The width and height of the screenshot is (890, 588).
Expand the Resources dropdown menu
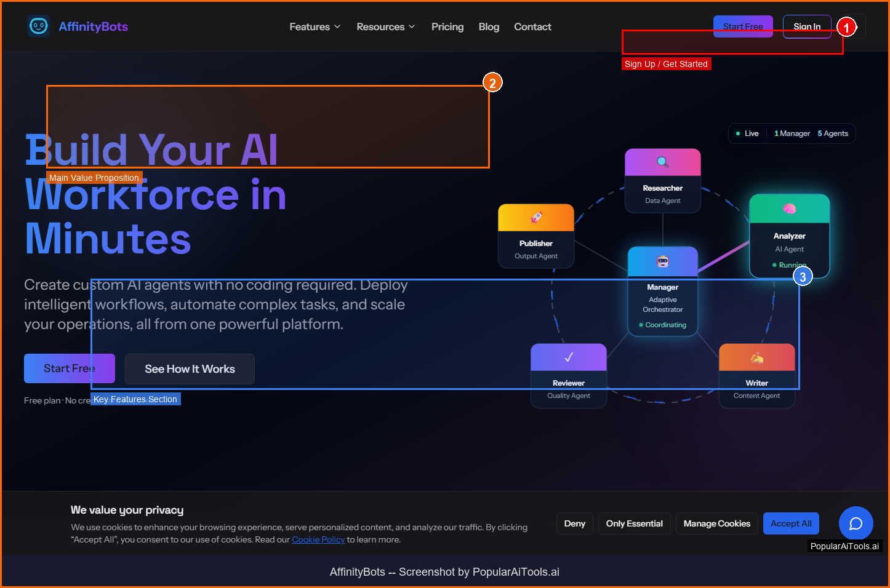(x=385, y=27)
